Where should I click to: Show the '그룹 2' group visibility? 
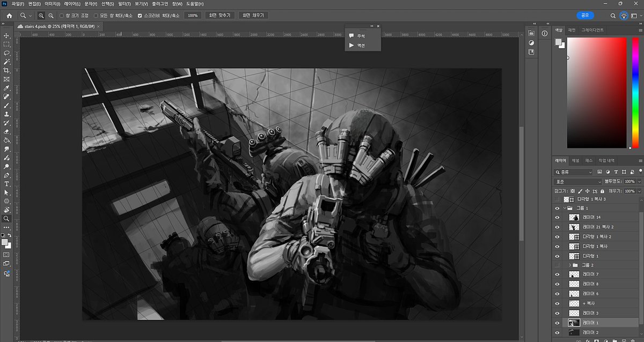(557, 265)
